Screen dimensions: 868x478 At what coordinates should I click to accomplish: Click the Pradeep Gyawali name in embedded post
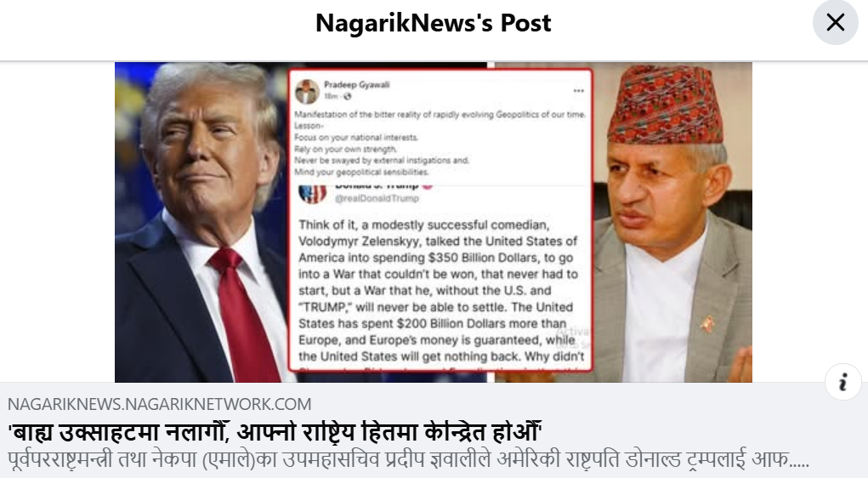tap(356, 85)
